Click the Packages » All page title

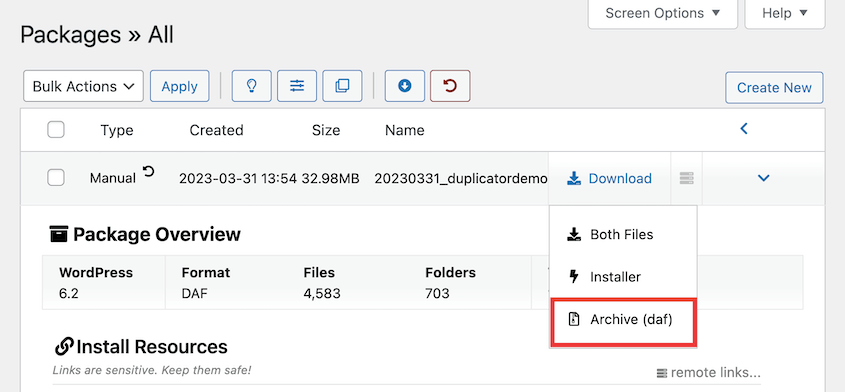coord(97,35)
